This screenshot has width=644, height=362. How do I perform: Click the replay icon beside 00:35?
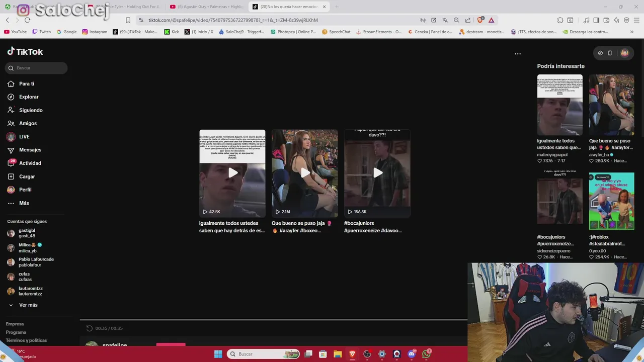(x=90, y=328)
